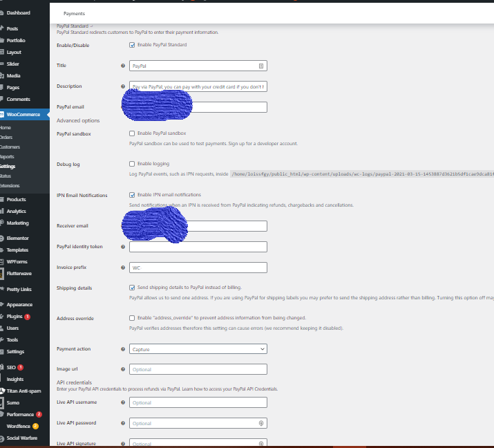Click the Live API signature help icon
494x448 pixels.
tap(123, 444)
